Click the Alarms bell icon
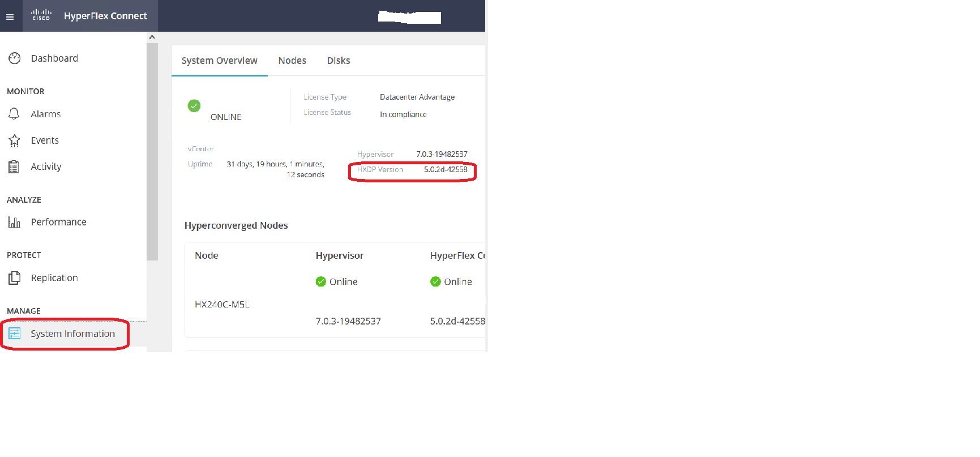The height and width of the screenshot is (457, 980). (14, 114)
